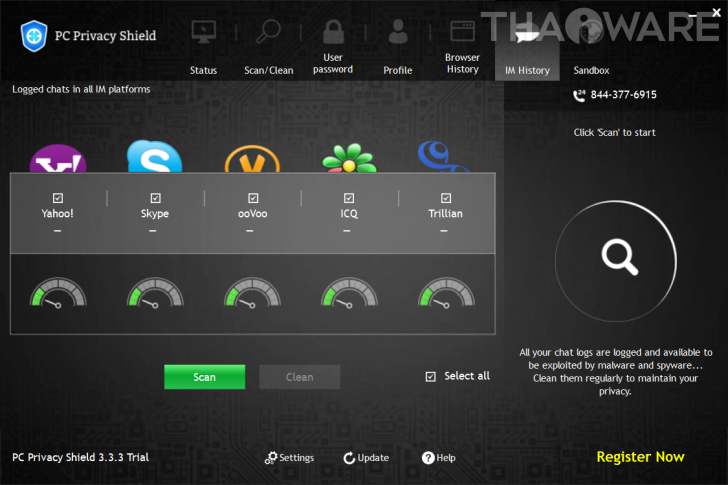Click 'PC Privacy Shield 3.3.3 Trial' text
Image resolution: width=728 pixels, height=485 pixels.
(80, 457)
